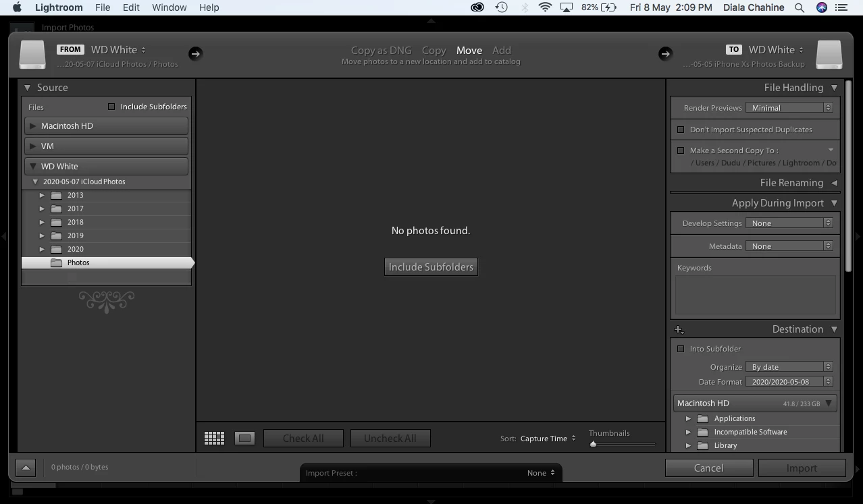The image size is (863, 504).
Task: Collapse the Destination panel
Action: tap(834, 329)
